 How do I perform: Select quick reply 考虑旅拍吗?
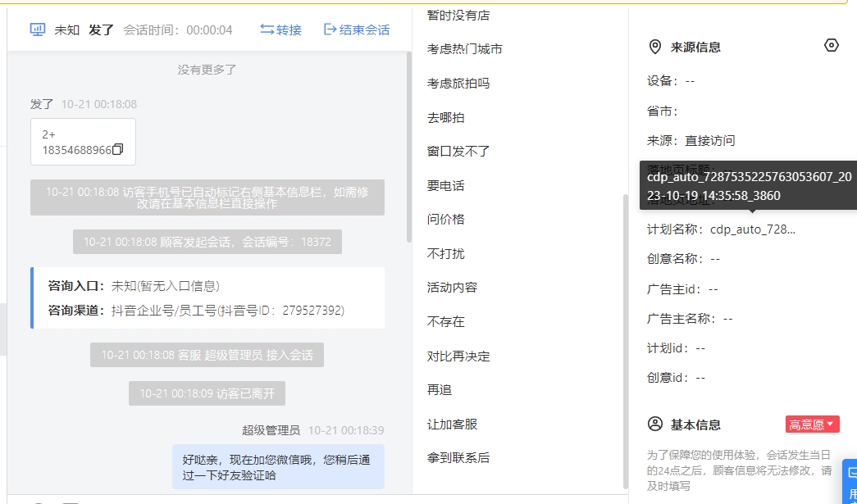[458, 84]
